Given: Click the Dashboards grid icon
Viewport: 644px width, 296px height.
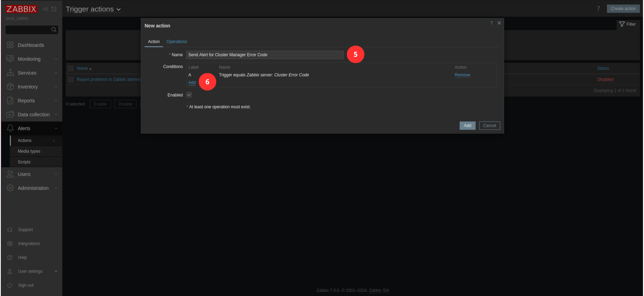Looking at the screenshot, I should (10, 45).
